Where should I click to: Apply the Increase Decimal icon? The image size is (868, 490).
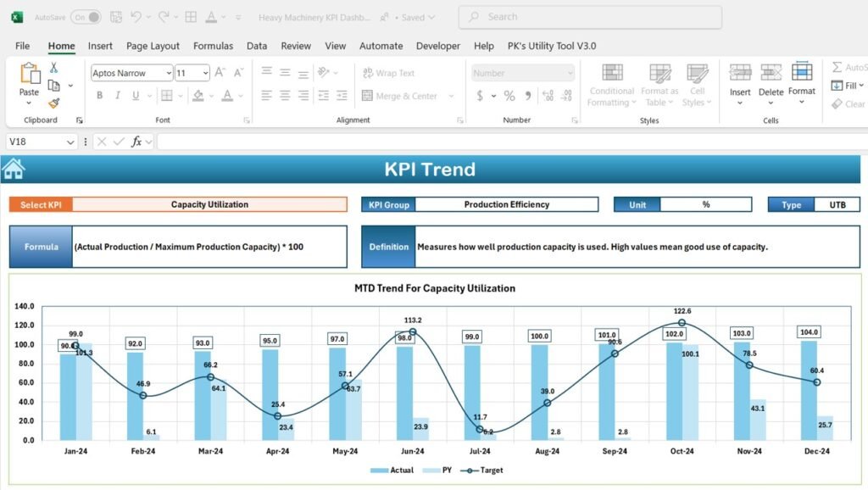(x=547, y=95)
